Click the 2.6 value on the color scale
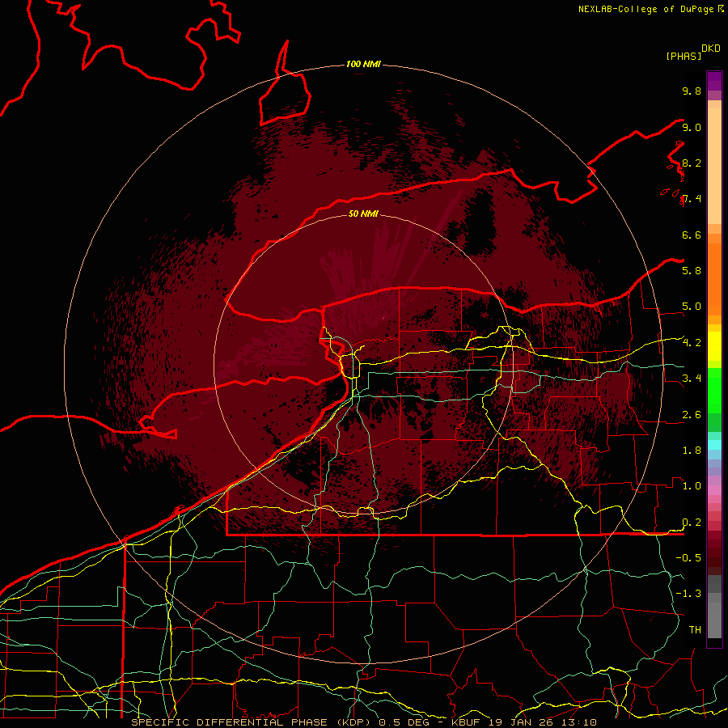Screen dimensions: 728x728 pos(692,415)
